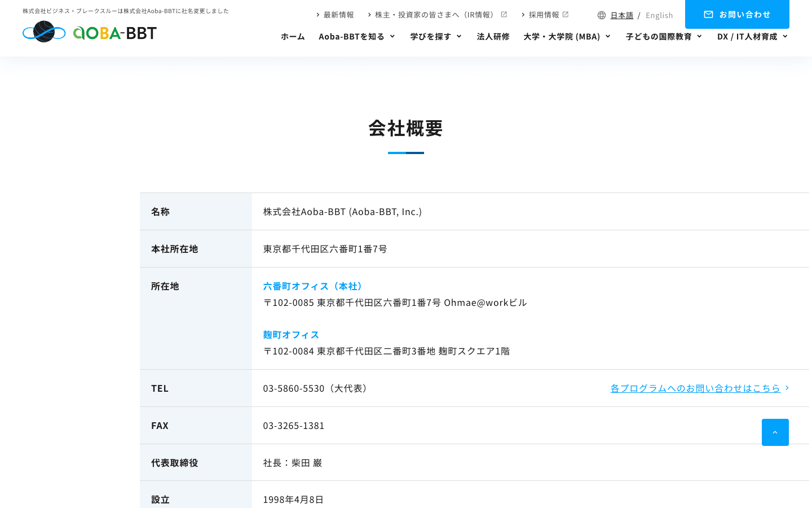The image size is (812, 508).
Task: Open the 学びを探す menu label
Action: click(430, 37)
